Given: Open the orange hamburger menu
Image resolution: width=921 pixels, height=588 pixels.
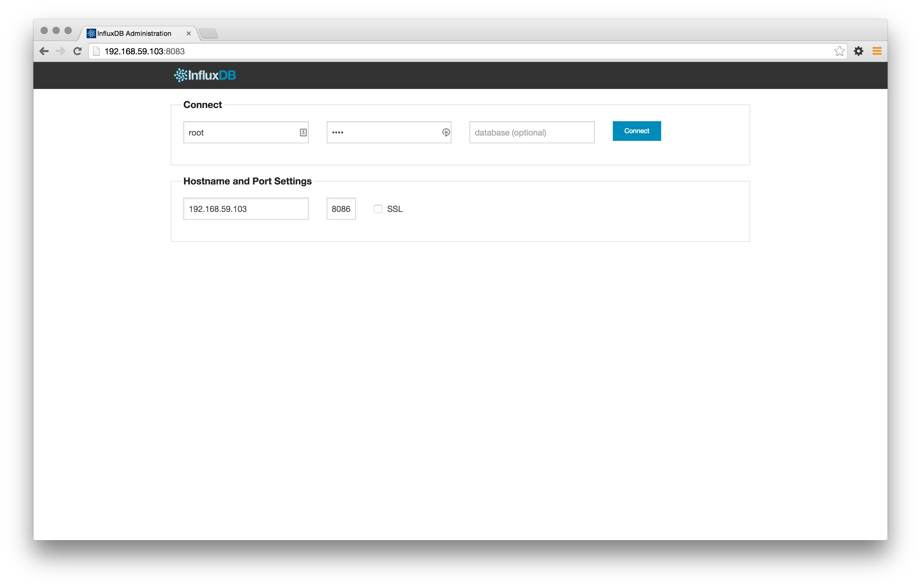Looking at the screenshot, I should pos(877,51).
